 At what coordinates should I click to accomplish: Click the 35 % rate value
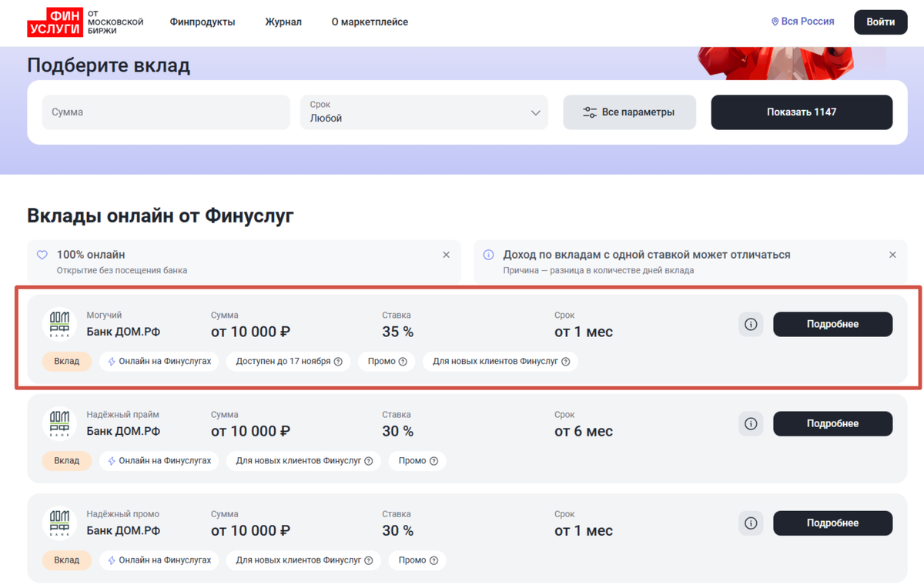398,332
